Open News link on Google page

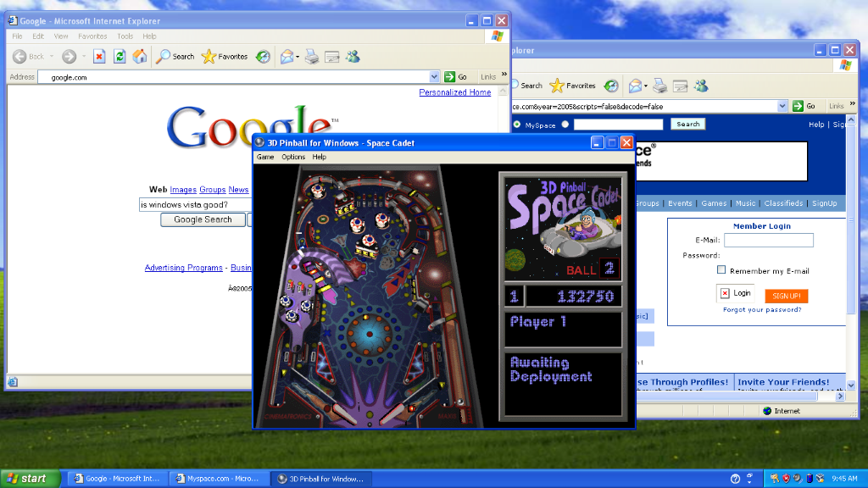tap(238, 190)
